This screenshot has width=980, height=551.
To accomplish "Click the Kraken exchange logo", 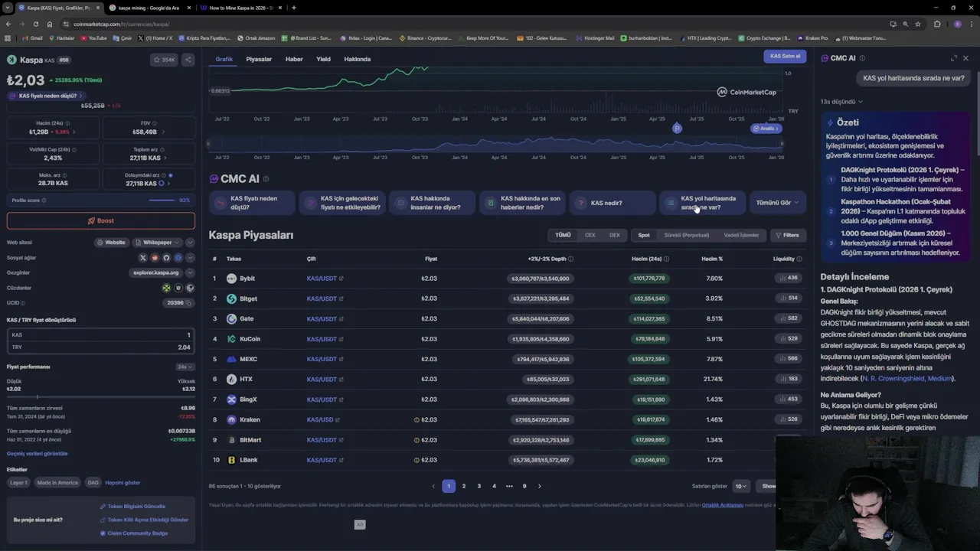I will click(x=231, y=419).
